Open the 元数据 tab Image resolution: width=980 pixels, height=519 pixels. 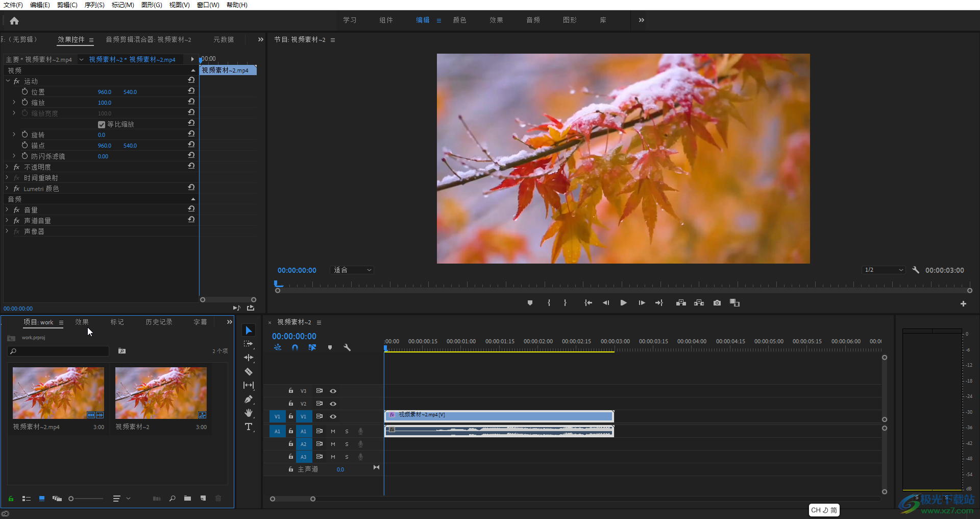coord(224,39)
